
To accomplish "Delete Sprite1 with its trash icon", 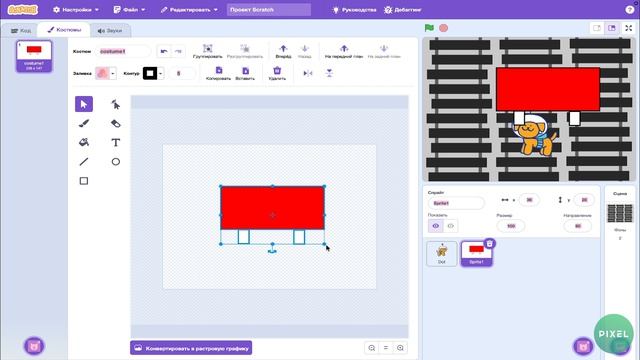I will [489, 244].
